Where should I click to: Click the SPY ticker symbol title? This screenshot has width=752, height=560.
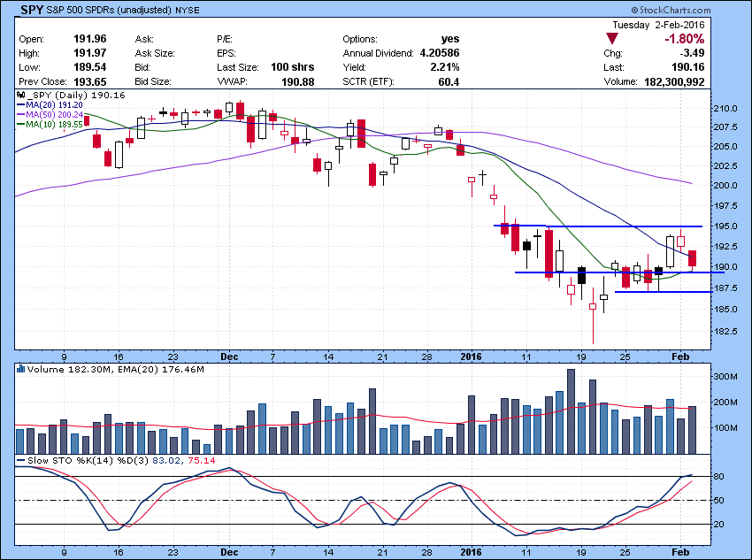[32, 10]
